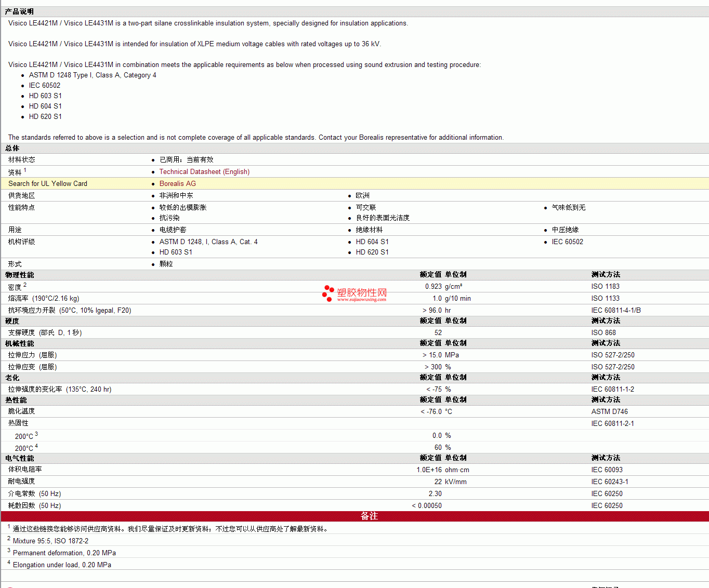Click the 抗环境应力开裂 row label
Image resolution: width=709 pixels, height=588 pixels.
tap(70, 311)
